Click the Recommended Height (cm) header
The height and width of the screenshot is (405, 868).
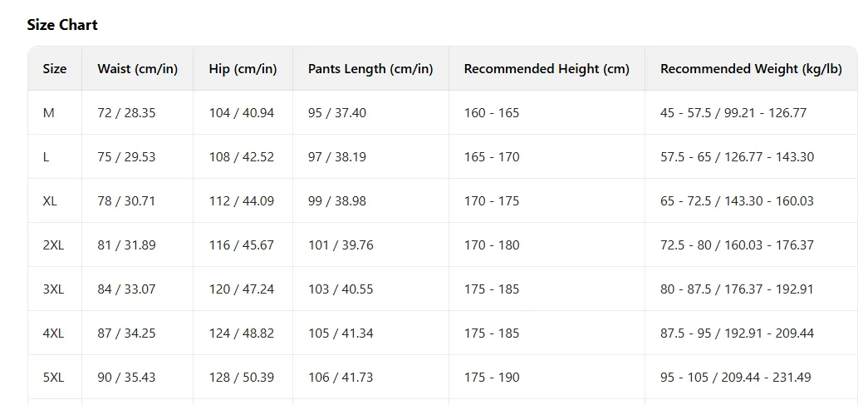547,69
